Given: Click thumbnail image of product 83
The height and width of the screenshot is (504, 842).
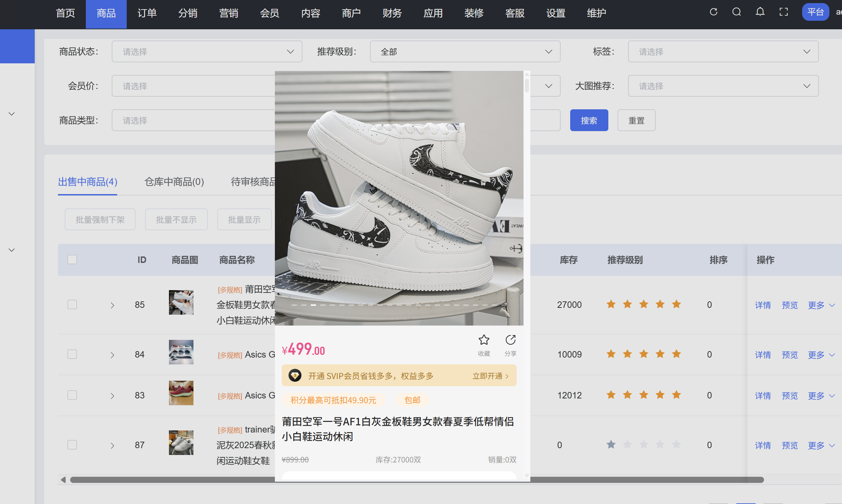Looking at the screenshot, I should coord(181,393).
